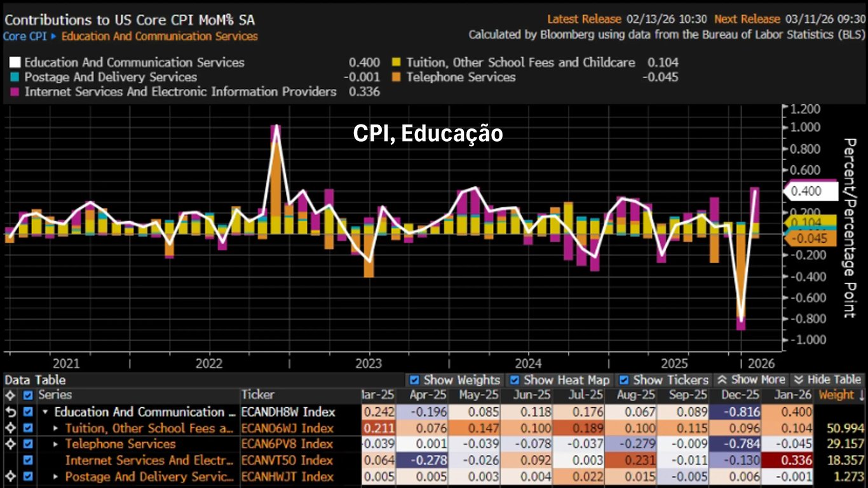
Task: Click the crosshair icon in the Series header row
Action: click(x=10, y=395)
